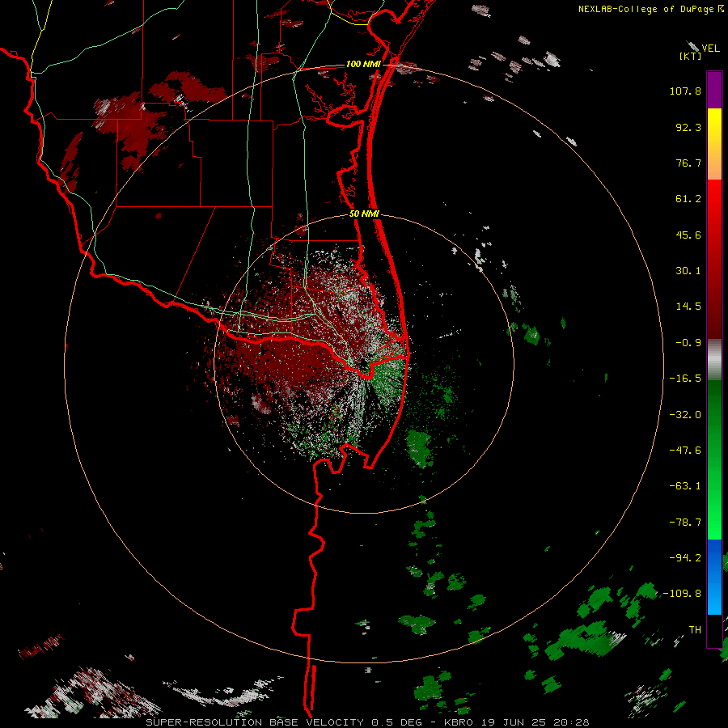The height and width of the screenshot is (728, 728).
Task: Select the 92.3 legend value
Action: pos(688,127)
